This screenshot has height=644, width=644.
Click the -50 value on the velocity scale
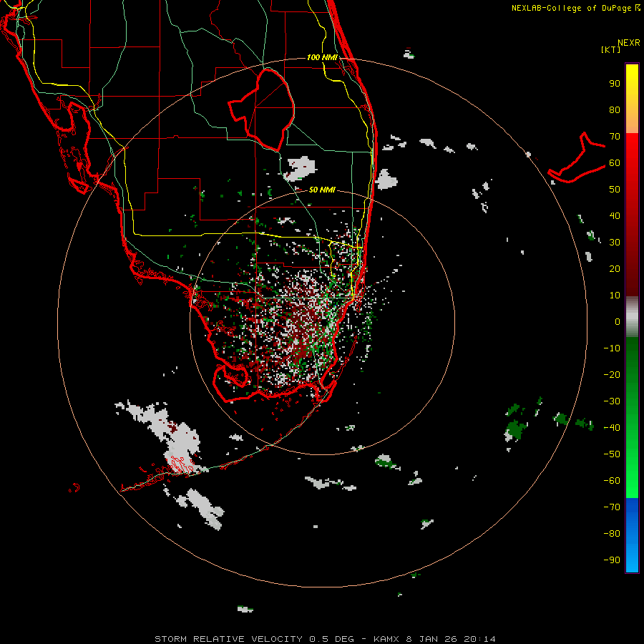click(x=612, y=454)
